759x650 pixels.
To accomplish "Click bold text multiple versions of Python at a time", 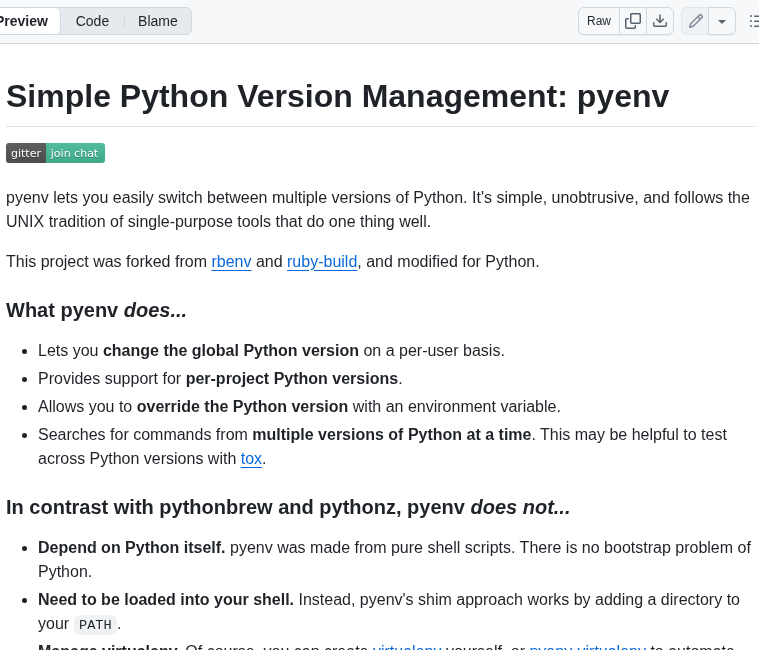I will pos(392,435).
